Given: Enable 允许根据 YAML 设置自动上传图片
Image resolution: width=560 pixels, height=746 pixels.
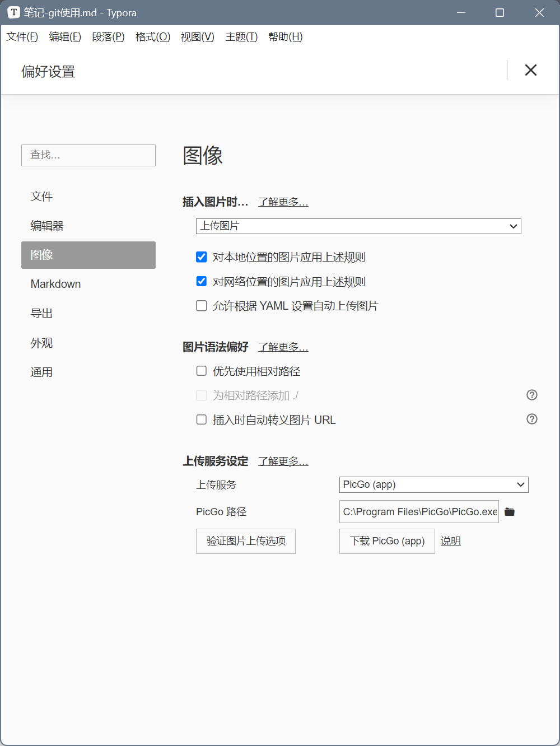Looking at the screenshot, I should [x=202, y=306].
